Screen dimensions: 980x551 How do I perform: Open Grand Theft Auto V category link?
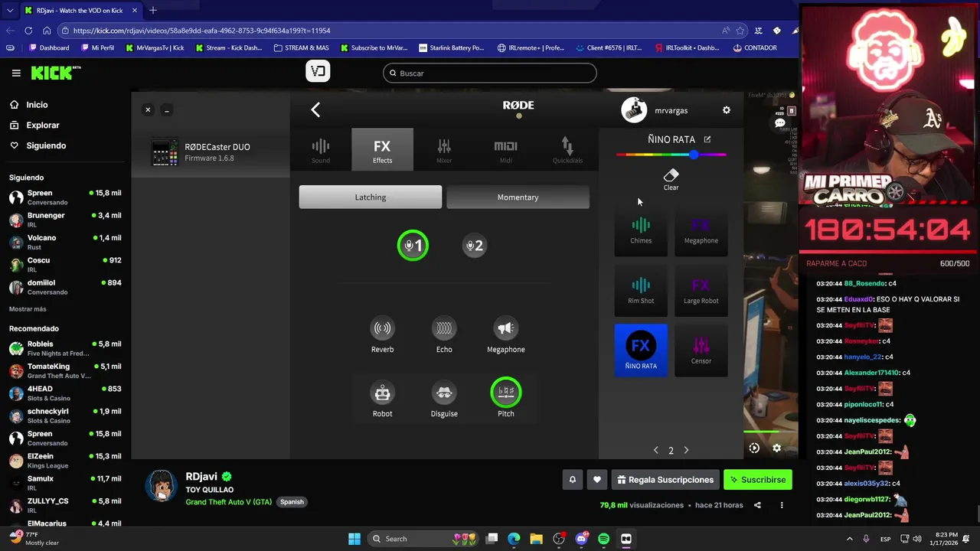click(x=228, y=502)
